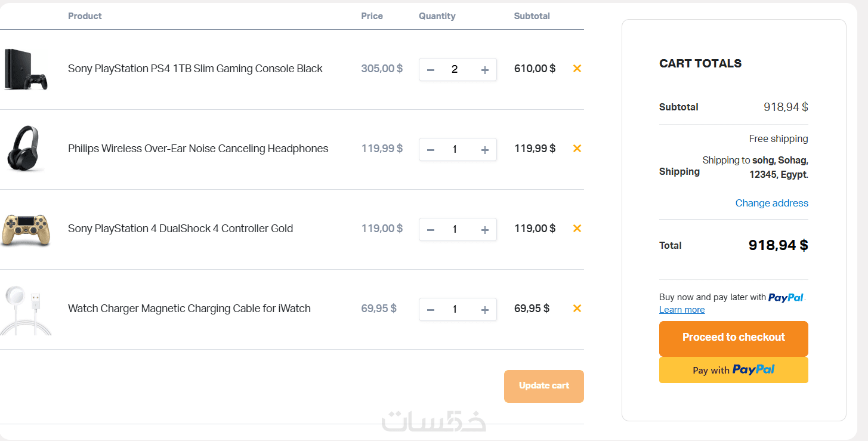Pay with PayPal button
The width and height of the screenshot is (868, 441).
click(x=733, y=370)
